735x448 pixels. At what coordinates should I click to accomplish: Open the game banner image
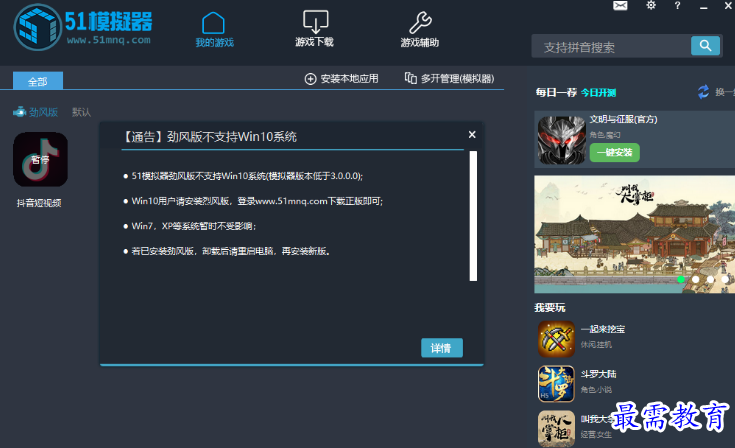coord(635,234)
